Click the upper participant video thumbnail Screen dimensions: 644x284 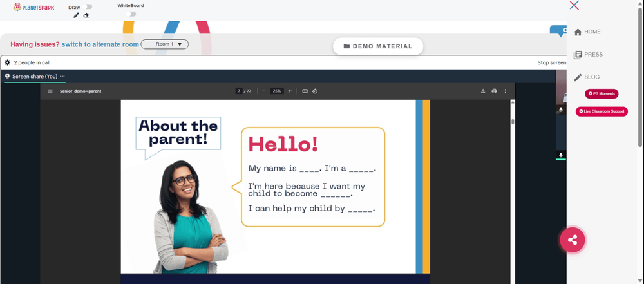click(561, 93)
